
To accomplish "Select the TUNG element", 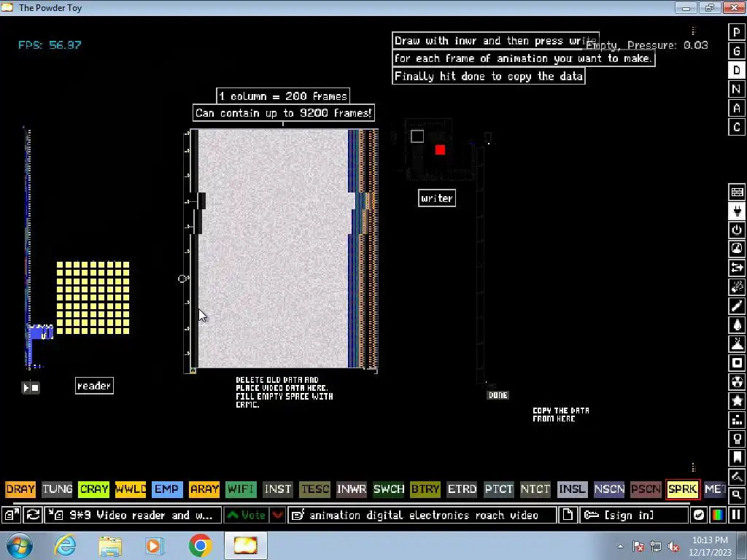I will click(57, 489).
